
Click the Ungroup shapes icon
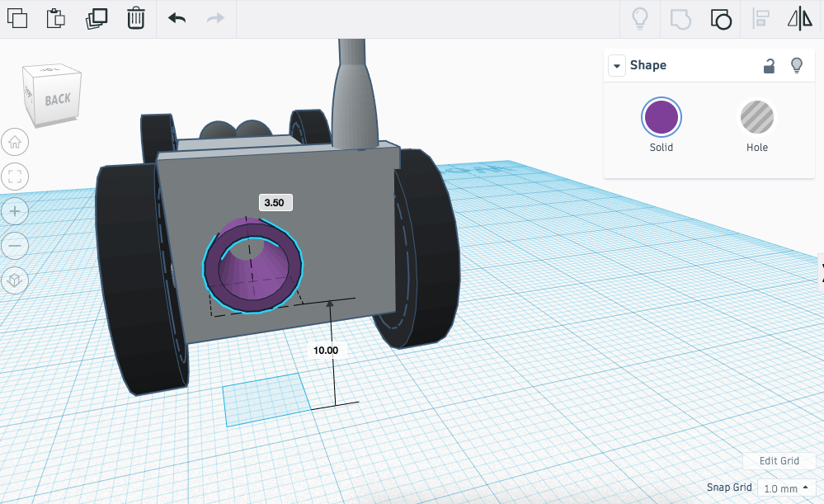coord(721,20)
